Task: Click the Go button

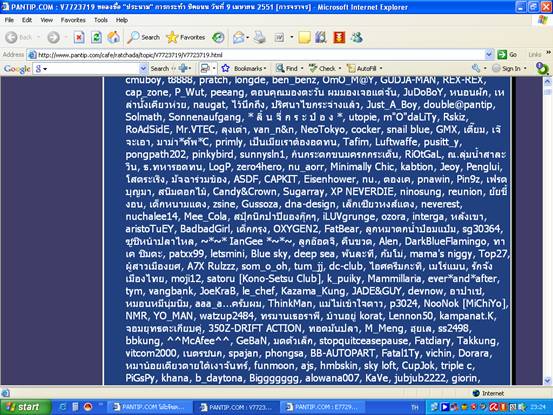Action: 507,54
